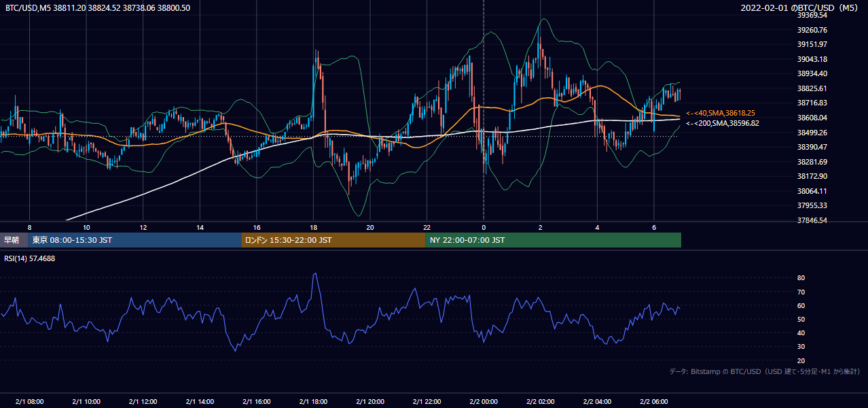
Task: Click the 2/1 20:00 time axis label
Action: click(x=370, y=401)
